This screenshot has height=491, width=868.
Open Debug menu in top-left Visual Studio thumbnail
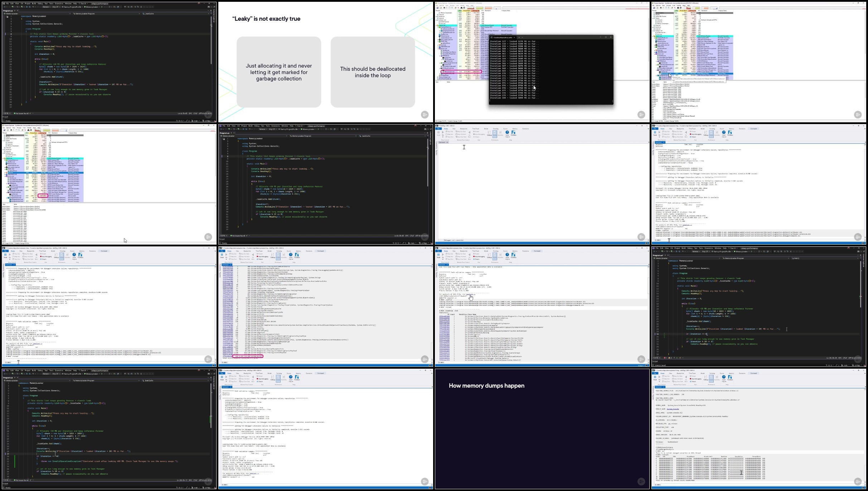40,4
